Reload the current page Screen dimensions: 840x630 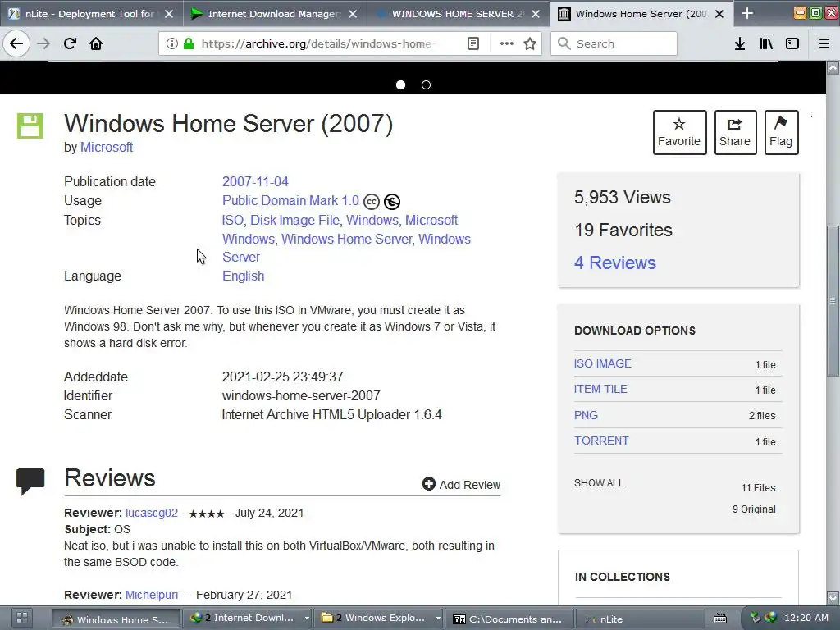(70, 43)
